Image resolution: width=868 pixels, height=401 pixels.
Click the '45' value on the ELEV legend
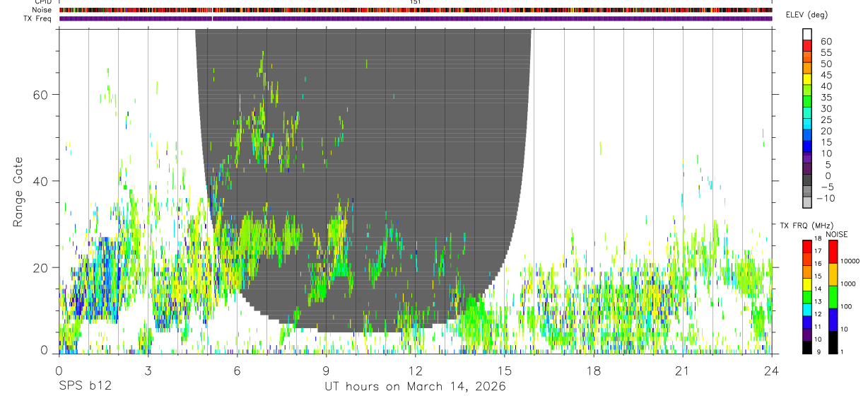(x=826, y=75)
